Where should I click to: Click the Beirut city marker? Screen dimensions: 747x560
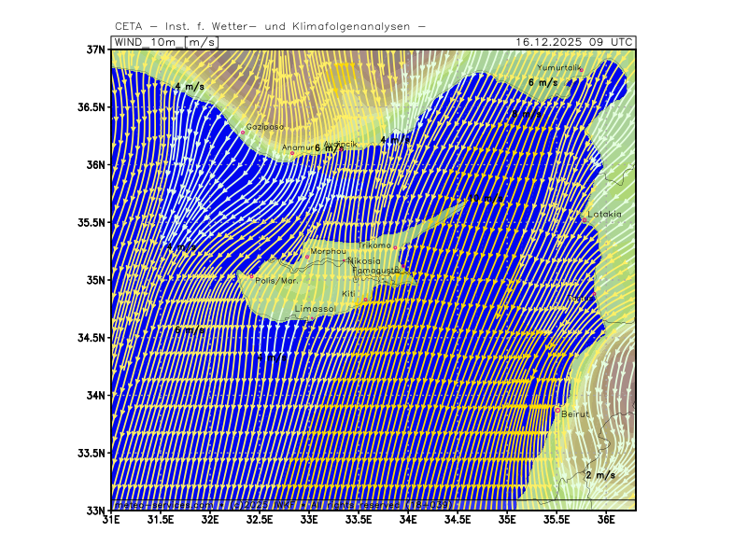[x=557, y=410]
